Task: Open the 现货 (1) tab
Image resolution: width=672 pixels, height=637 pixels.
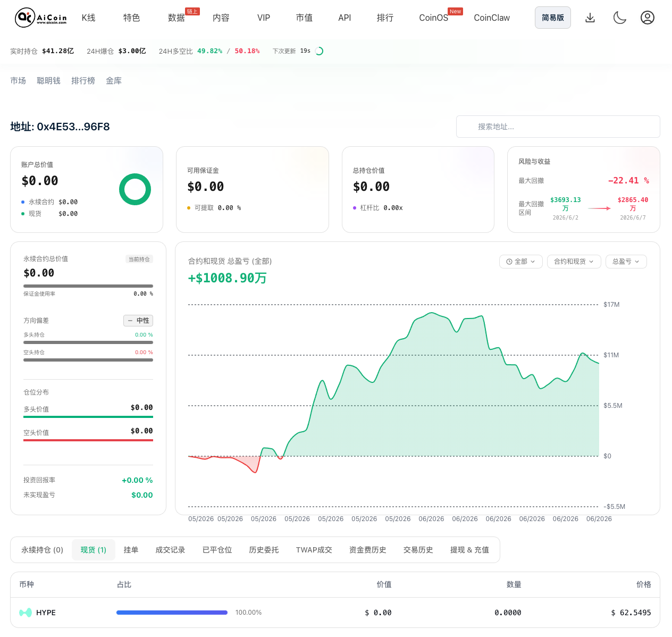Action: [94, 550]
